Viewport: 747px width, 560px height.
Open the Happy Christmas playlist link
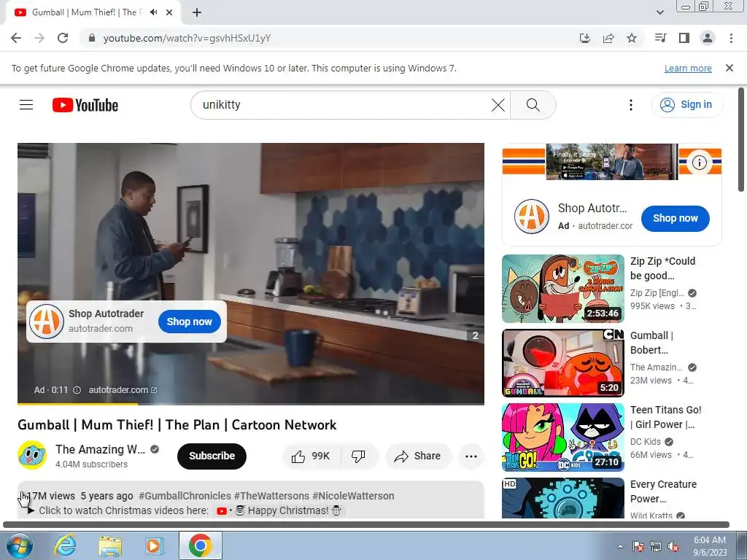click(279, 510)
